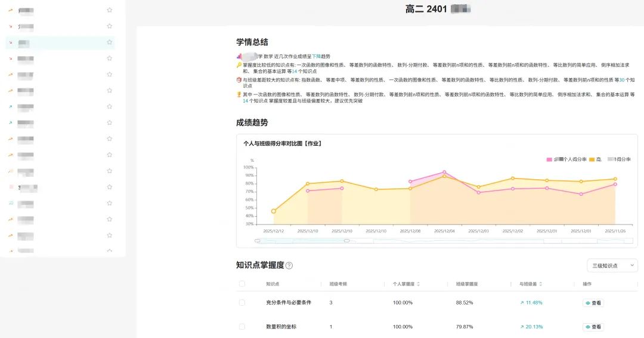Click the eye icon for 充分条件与必要条件
The image size is (644, 338).
tap(588, 303)
